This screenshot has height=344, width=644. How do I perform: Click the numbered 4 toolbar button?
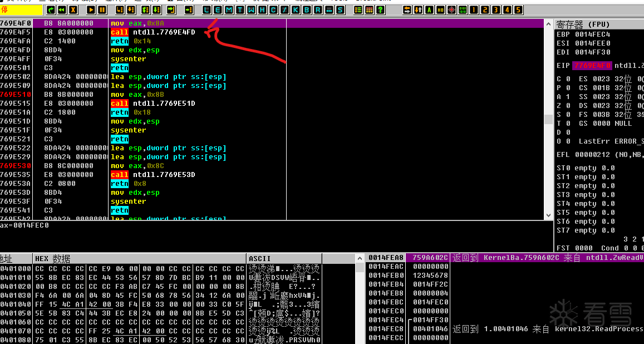507,9
